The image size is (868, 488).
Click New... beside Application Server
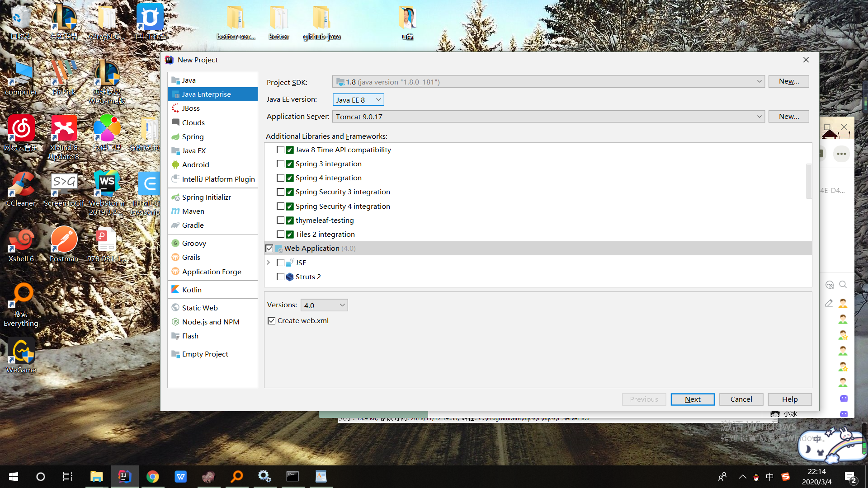click(789, 117)
